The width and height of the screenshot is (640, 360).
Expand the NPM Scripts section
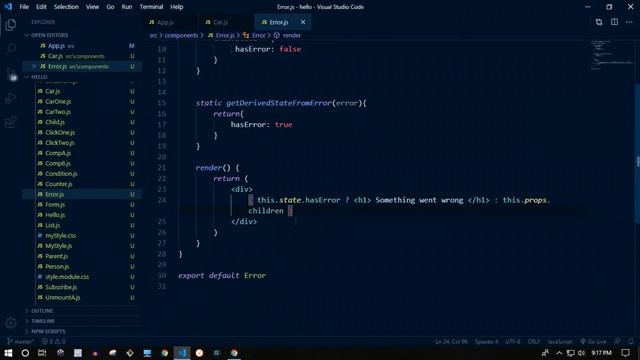point(82,331)
